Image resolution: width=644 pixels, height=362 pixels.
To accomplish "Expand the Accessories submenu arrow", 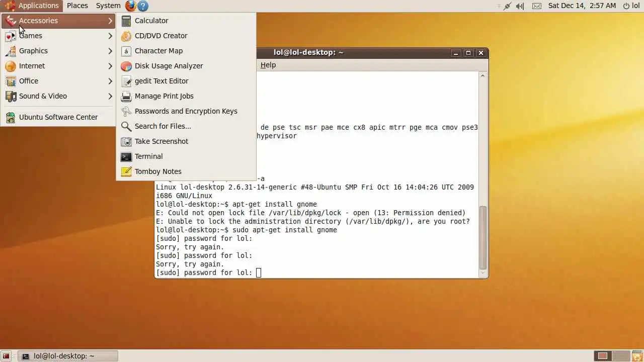I will 110,21.
